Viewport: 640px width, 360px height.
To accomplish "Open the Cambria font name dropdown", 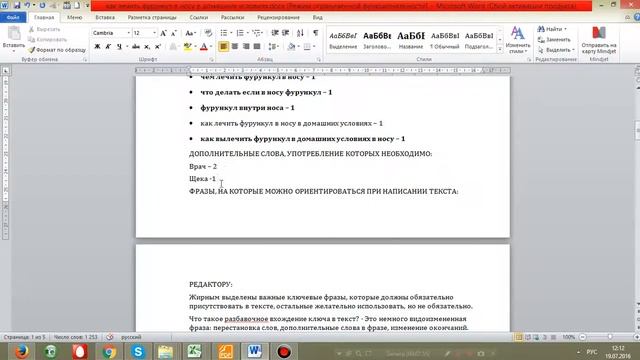I will [129, 33].
